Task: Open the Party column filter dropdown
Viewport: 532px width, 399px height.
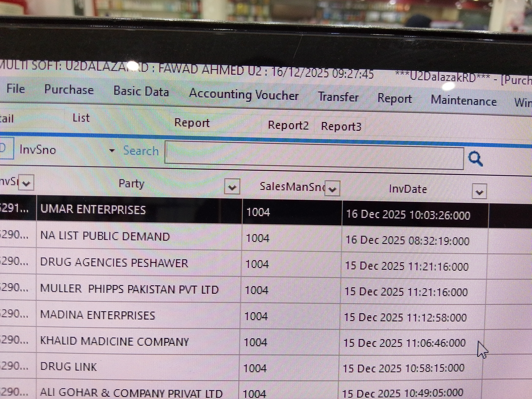Action: point(232,187)
